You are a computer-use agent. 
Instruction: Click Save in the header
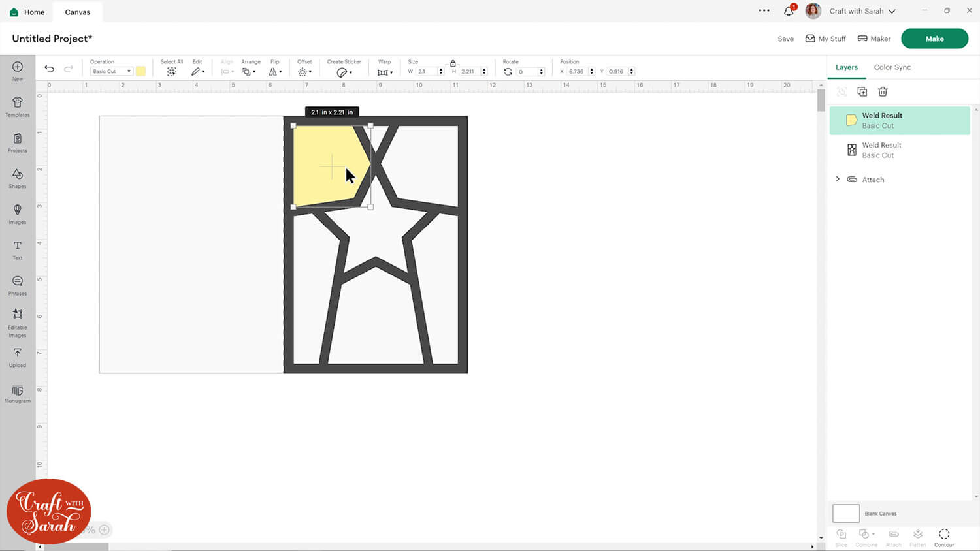click(x=785, y=39)
